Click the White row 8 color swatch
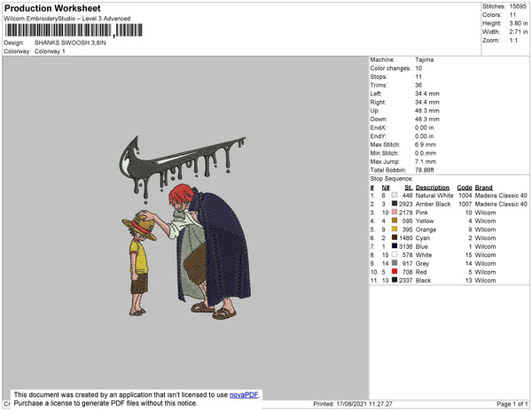This screenshot has height=411, width=532. 395,254
